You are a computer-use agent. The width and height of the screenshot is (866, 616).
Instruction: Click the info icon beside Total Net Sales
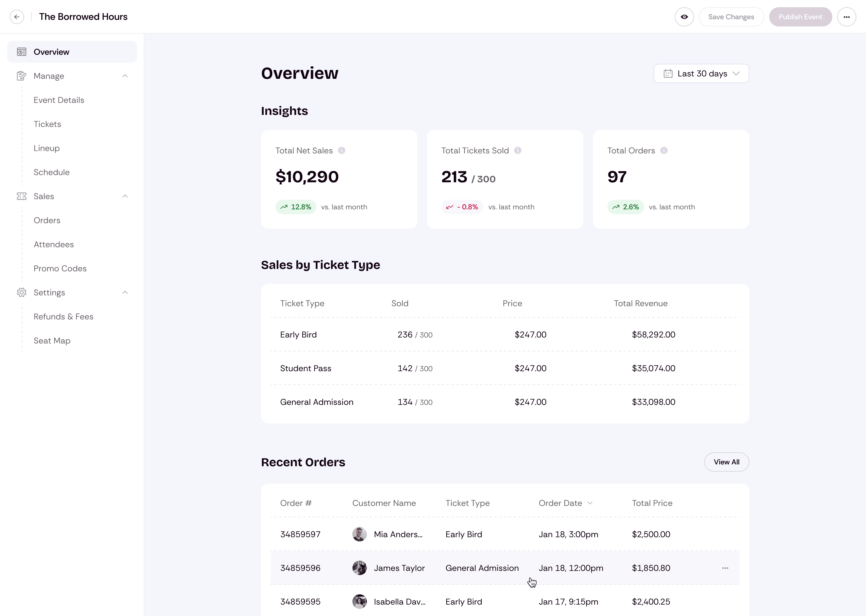(342, 151)
